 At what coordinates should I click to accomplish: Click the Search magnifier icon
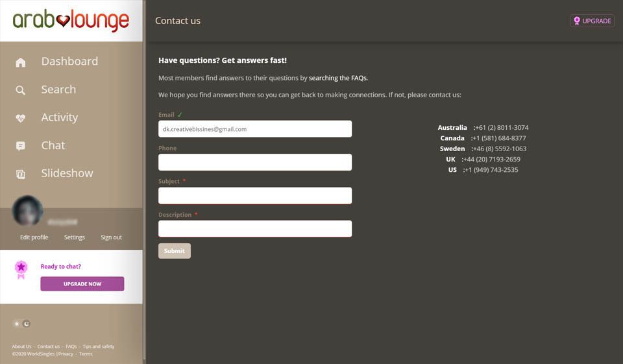(21, 90)
